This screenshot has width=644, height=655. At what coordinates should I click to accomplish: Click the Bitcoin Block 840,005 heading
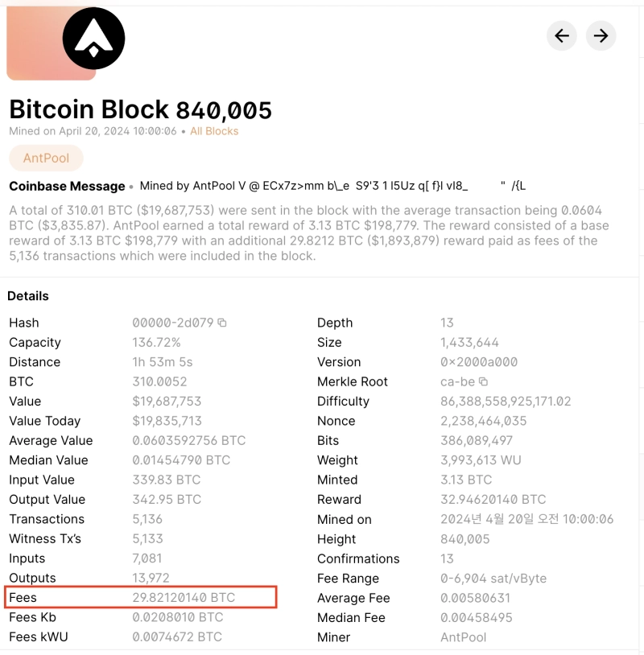pos(140,109)
